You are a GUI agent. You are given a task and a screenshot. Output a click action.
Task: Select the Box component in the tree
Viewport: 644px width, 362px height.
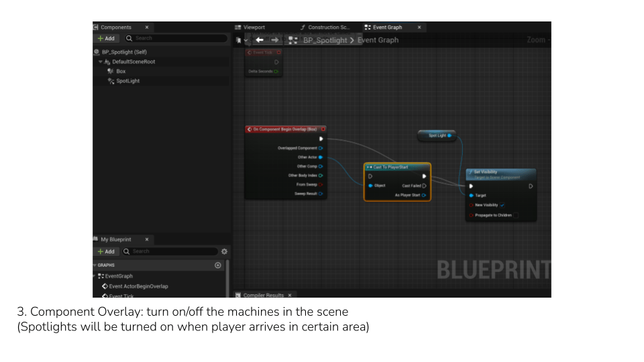(x=120, y=71)
